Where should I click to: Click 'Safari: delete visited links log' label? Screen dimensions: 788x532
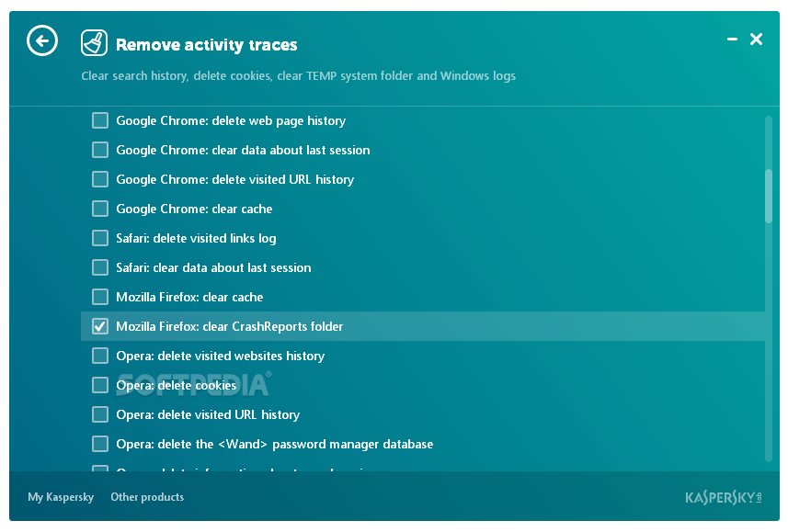pyautogui.click(x=196, y=239)
